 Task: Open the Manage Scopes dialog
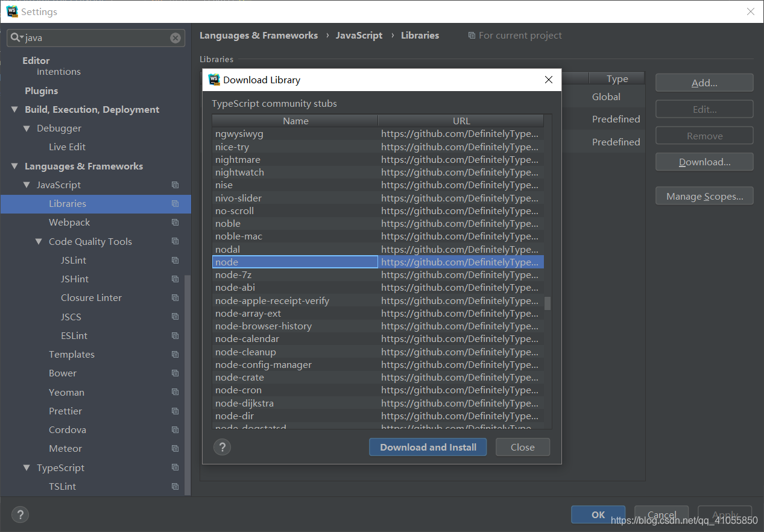(x=704, y=195)
